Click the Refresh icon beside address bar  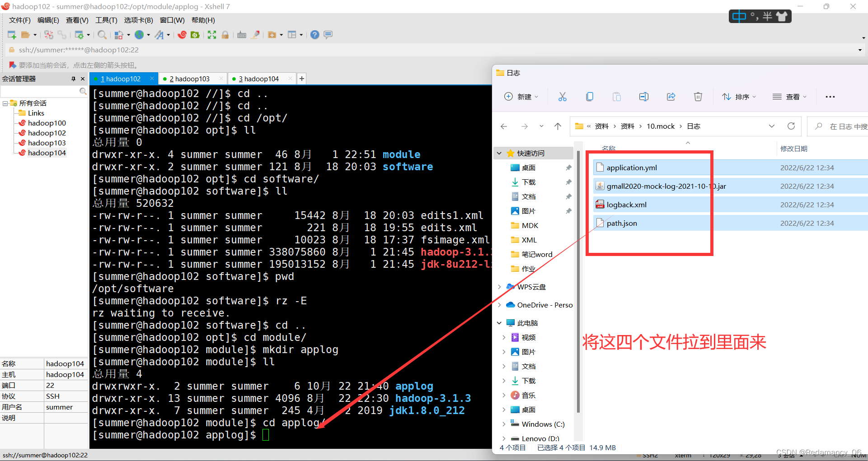click(791, 126)
